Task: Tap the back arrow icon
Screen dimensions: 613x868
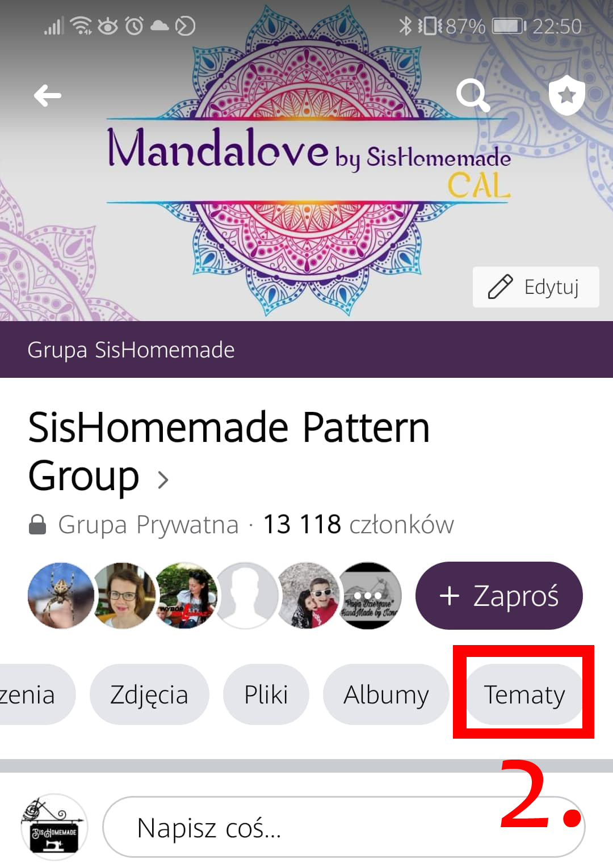Action: coord(48,95)
